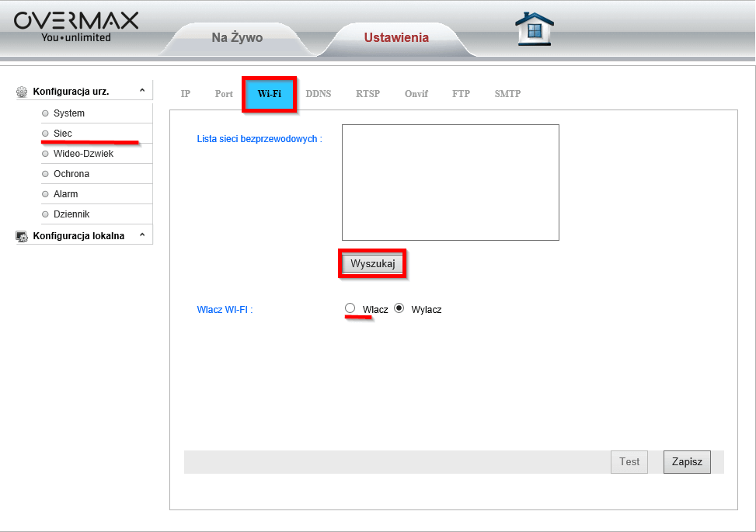Image resolution: width=756 pixels, height=532 pixels.
Task: Open the Ustawienia tab
Action: coord(396,37)
